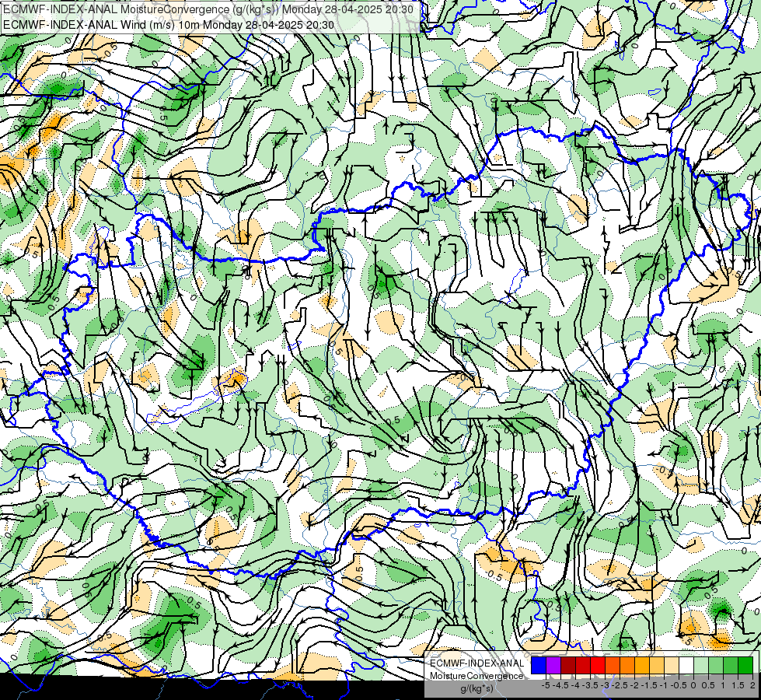Screen dimensions: 761x700
Task: Click the 'ECMWF-INDEX-ANAL' text in the legend box
Action: (476, 663)
